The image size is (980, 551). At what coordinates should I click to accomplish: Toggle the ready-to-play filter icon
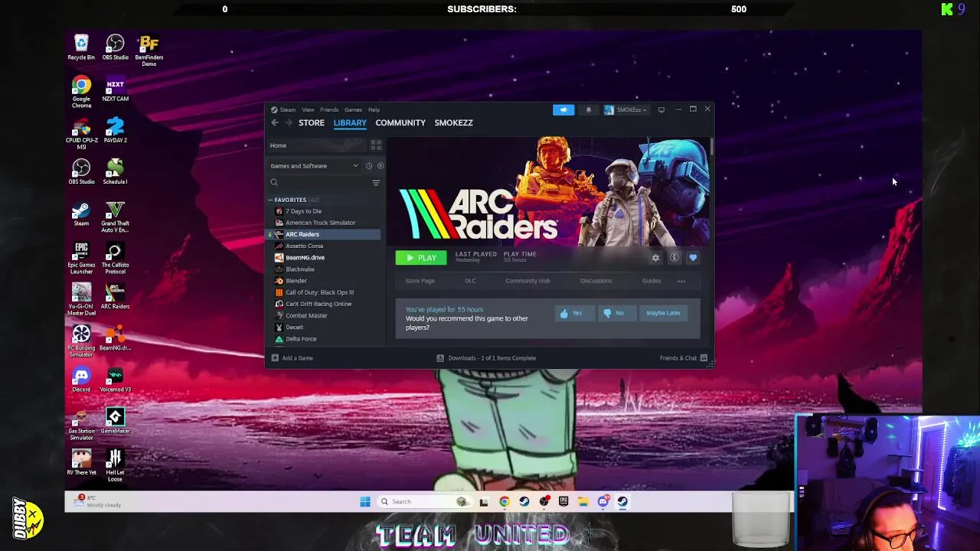(381, 166)
